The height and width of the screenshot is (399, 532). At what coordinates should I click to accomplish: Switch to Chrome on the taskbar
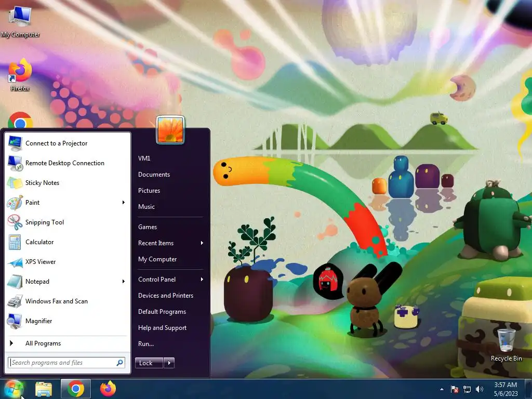76,389
